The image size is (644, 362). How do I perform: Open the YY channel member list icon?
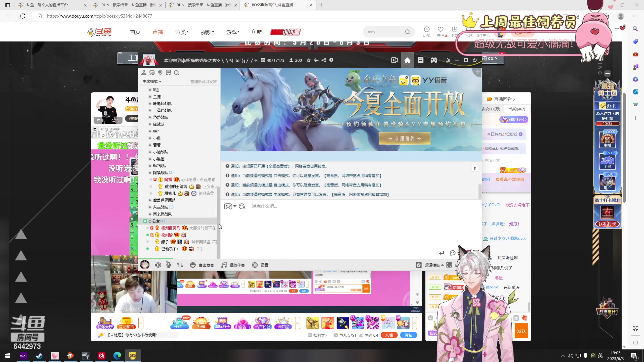point(144,73)
